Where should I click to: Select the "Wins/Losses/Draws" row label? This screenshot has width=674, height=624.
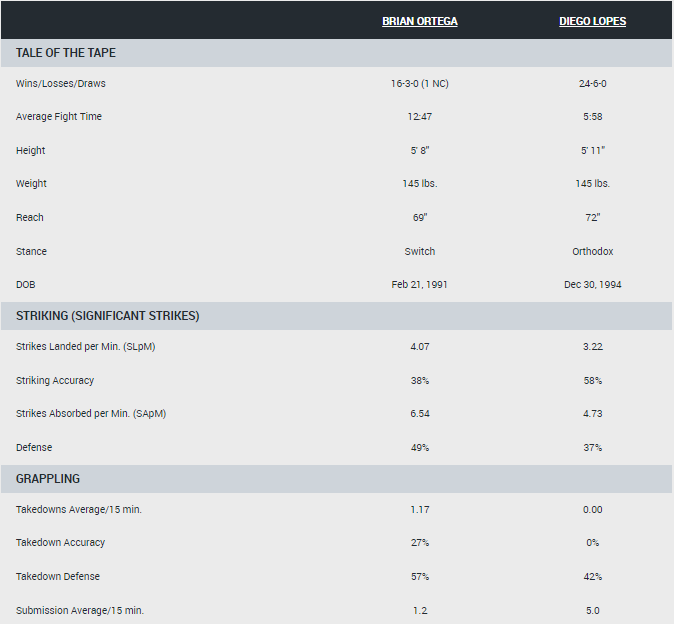point(60,84)
